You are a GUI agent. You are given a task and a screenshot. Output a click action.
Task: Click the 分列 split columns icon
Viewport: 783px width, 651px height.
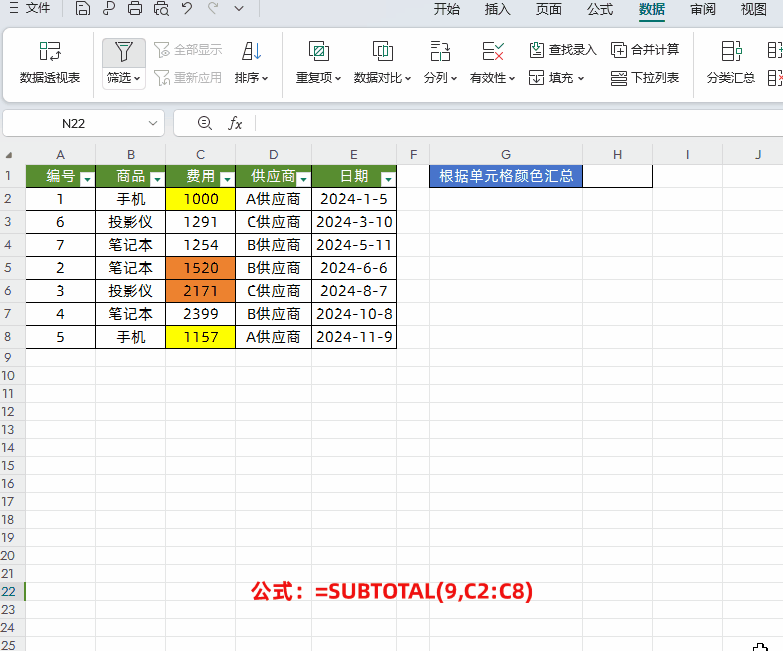click(x=440, y=51)
